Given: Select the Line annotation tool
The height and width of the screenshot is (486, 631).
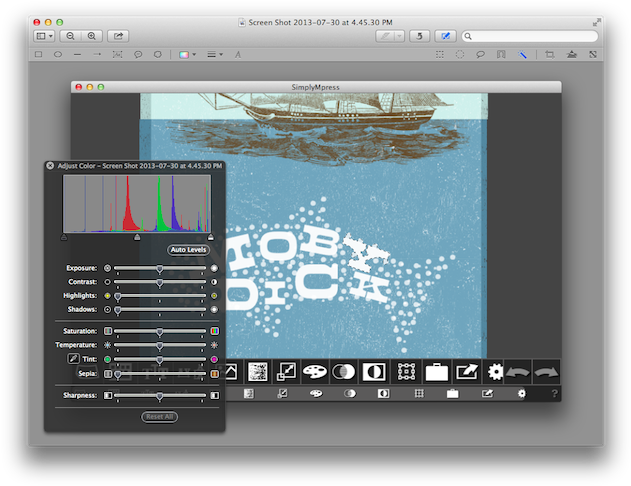Looking at the screenshot, I should tap(78, 54).
